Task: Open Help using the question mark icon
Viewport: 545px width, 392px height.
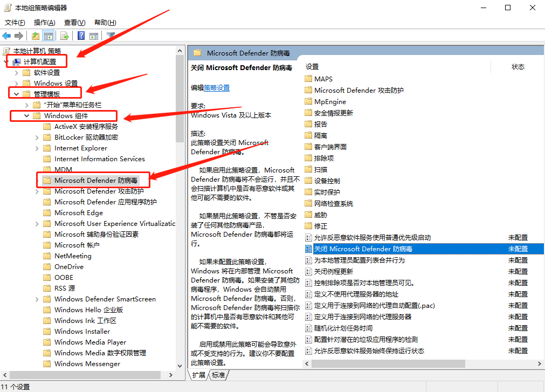Action: point(80,36)
